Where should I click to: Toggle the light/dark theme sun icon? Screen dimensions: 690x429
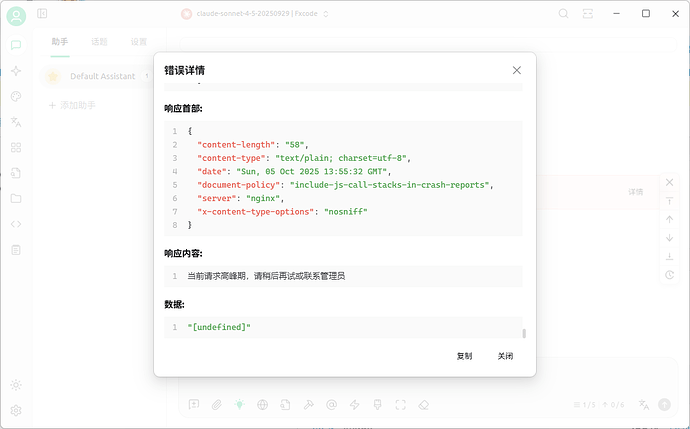pos(16,385)
